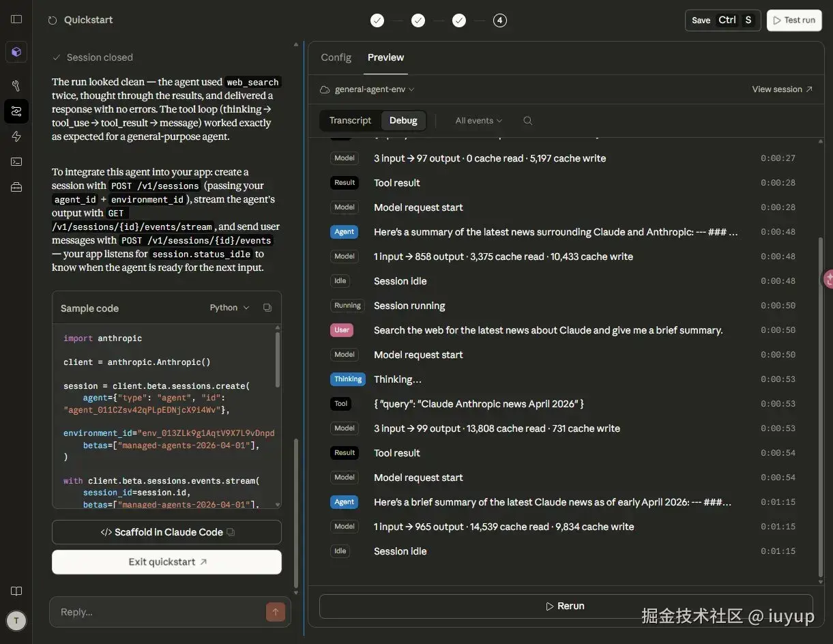Click the sample code vertical scrollbar
This screenshot has height=644, width=833.
pos(278,359)
